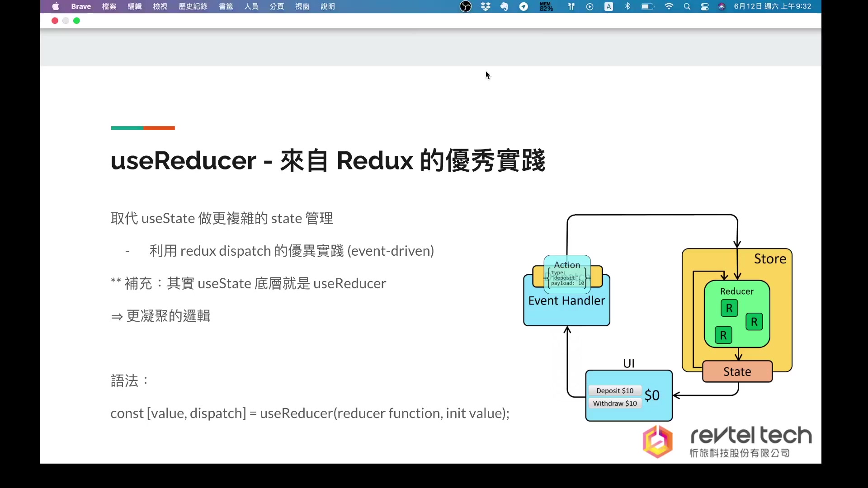The height and width of the screenshot is (488, 868).
Task: Open the Bluetooth menu icon
Action: point(627,6)
